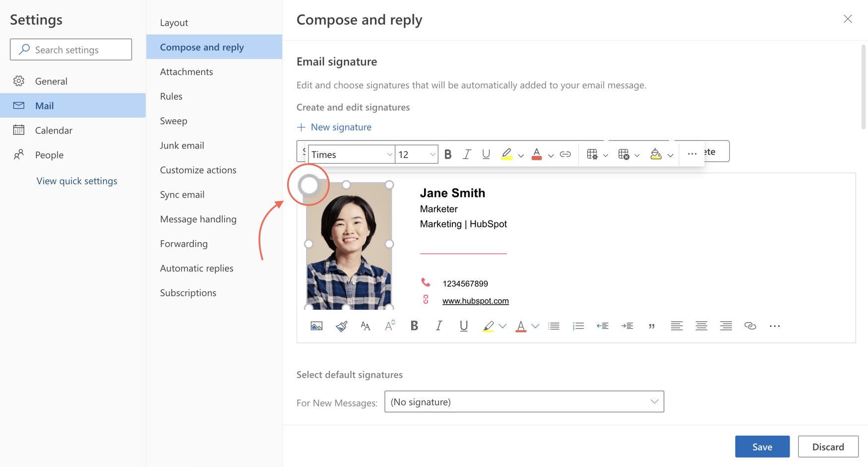Click the table options icon with gear
868x467 pixels.
tap(592, 154)
